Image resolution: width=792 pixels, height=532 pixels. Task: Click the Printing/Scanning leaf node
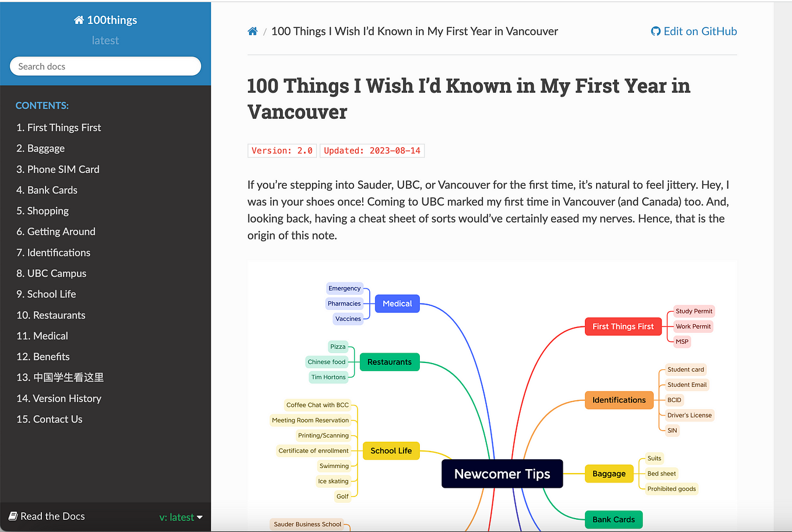[324, 435]
